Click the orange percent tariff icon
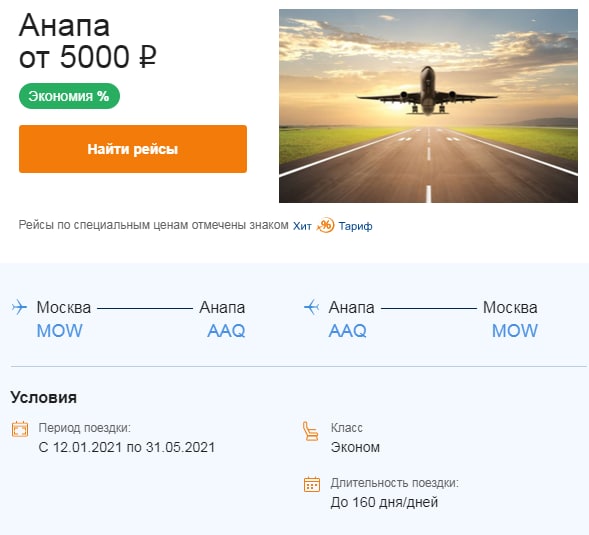The width and height of the screenshot is (589, 535). tap(325, 225)
